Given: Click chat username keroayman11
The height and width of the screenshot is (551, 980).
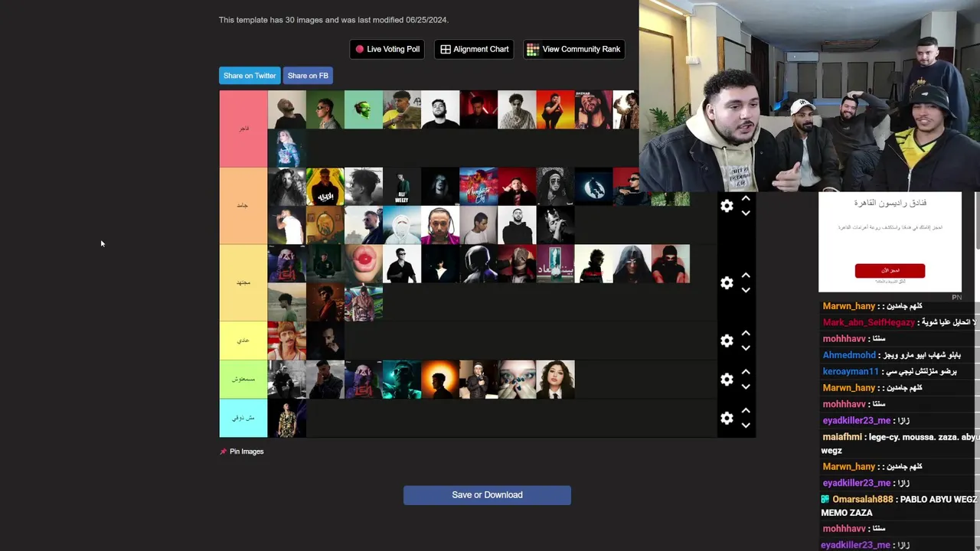Looking at the screenshot, I should pyautogui.click(x=851, y=371).
